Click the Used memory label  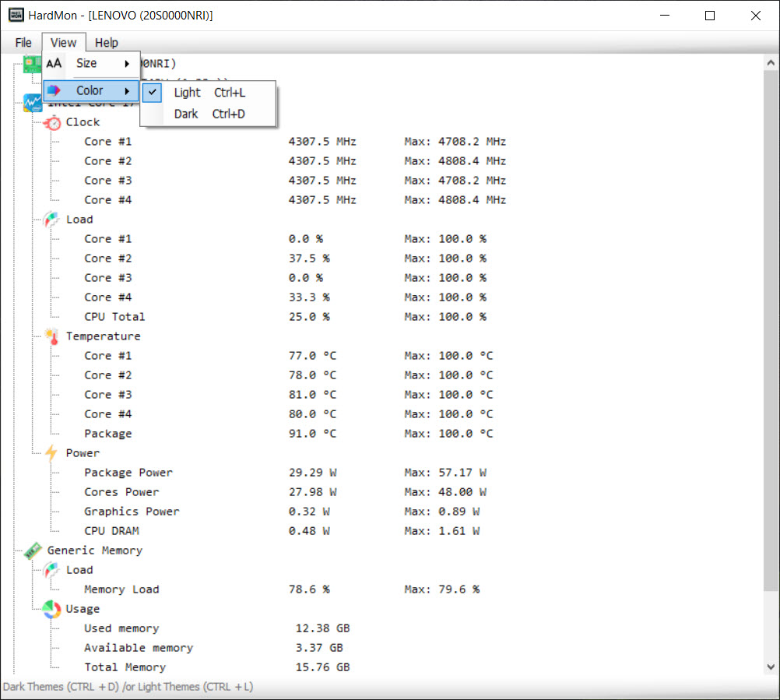point(122,628)
